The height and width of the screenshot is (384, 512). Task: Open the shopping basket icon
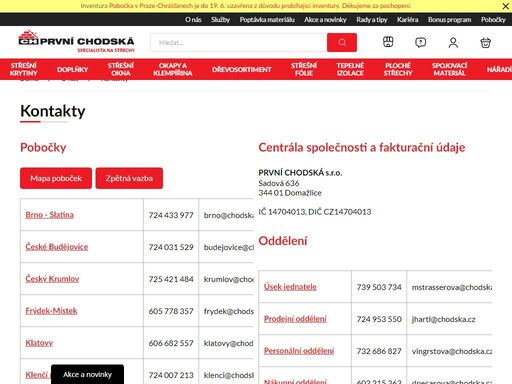485,42
